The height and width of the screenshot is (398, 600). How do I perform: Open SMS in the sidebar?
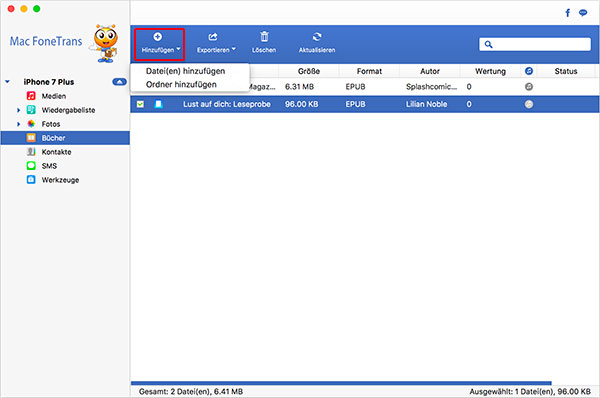[49, 166]
